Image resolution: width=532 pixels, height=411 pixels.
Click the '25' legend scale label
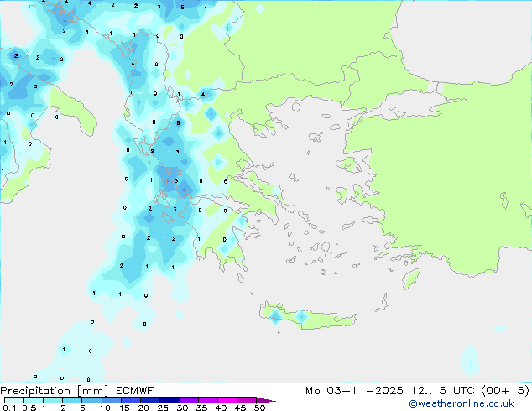163,408
